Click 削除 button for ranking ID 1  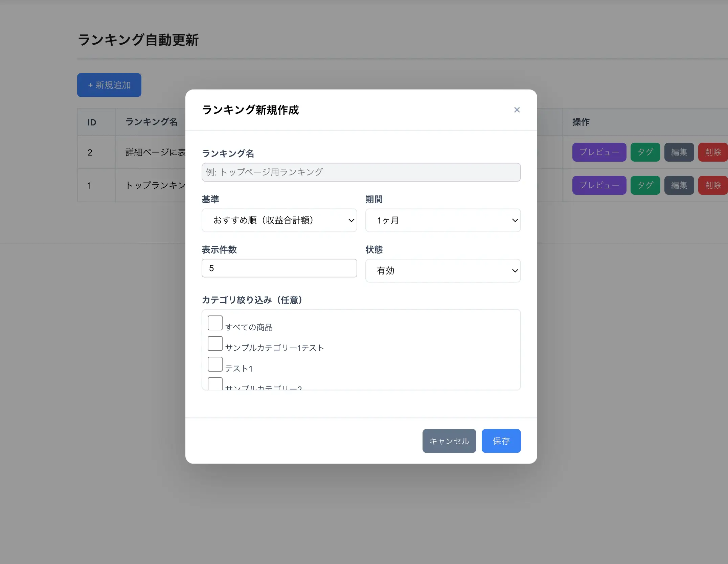pos(713,185)
